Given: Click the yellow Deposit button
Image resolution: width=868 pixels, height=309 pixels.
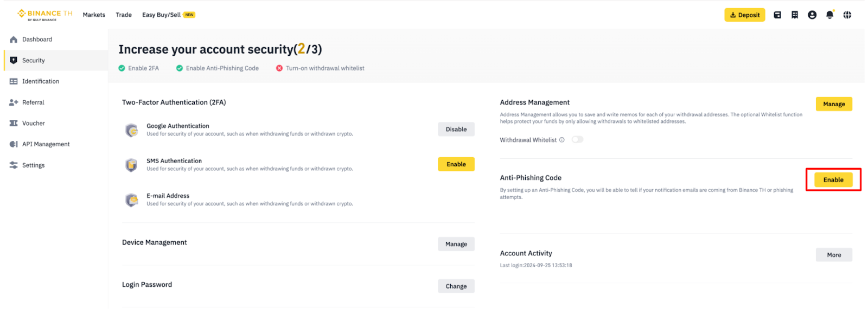Looking at the screenshot, I should click(744, 15).
